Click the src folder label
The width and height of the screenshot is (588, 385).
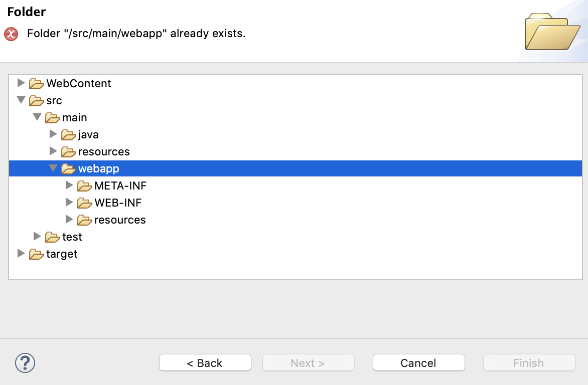(54, 101)
